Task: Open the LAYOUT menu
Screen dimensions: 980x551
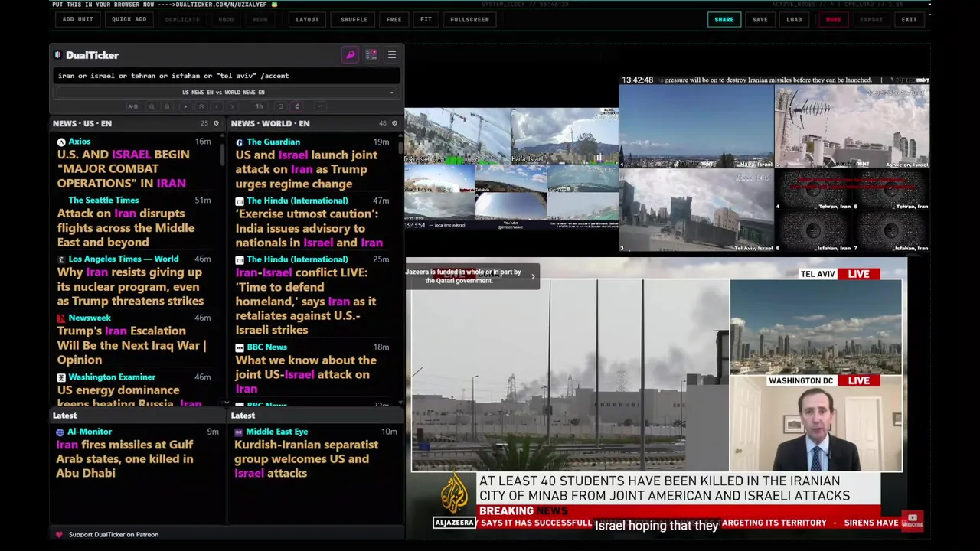Action: [307, 19]
